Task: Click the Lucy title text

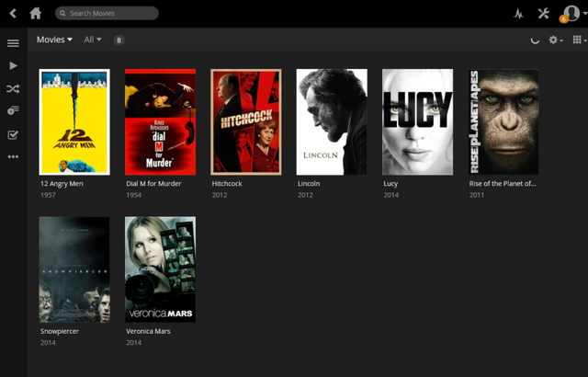Action: point(390,184)
